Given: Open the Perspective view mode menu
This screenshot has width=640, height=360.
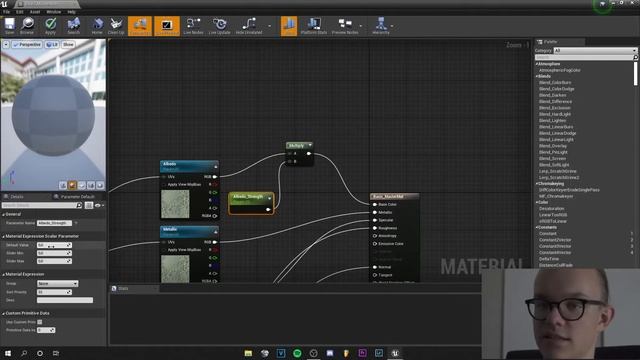Looking at the screenshot, I should (x=27, y=44).
